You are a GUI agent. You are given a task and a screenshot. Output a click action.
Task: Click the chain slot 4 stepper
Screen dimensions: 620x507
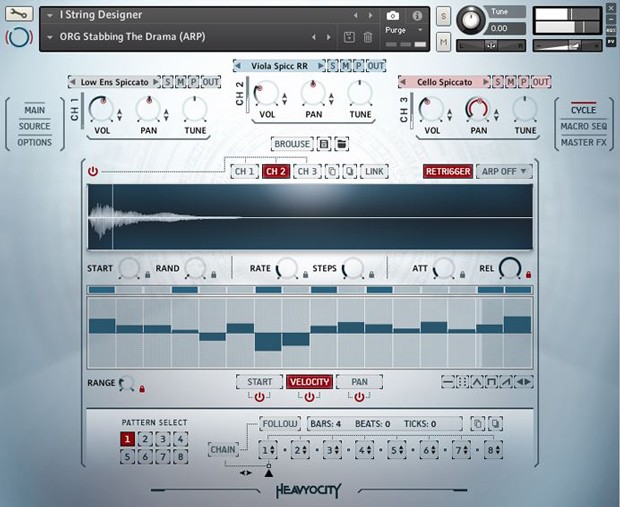(364, 450)
